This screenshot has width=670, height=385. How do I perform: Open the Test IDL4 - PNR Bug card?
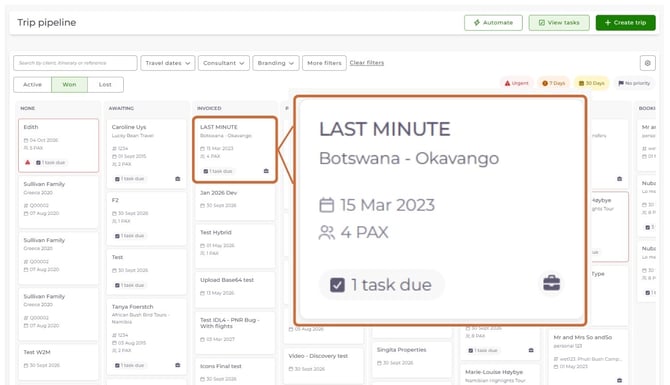tap(235, 332)
